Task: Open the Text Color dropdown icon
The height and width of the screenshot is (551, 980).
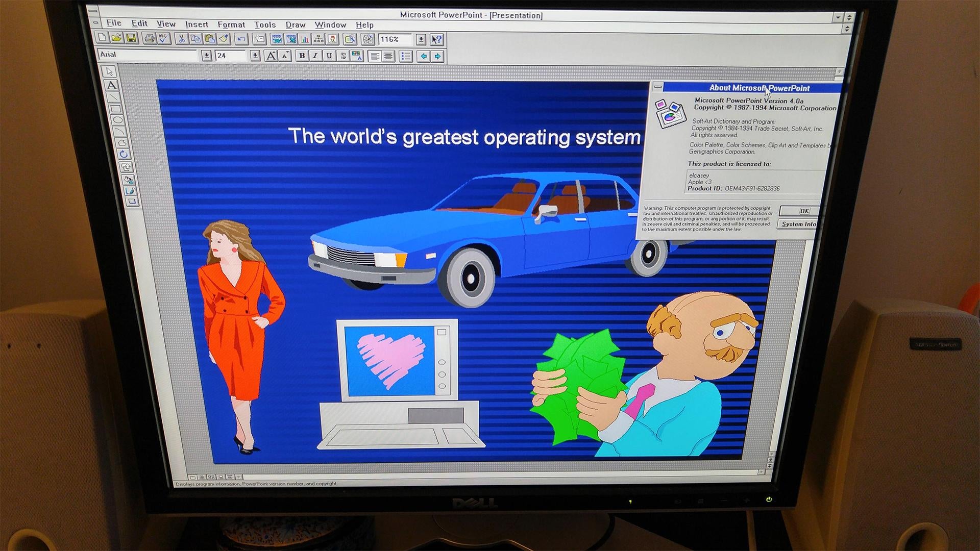Action: pos(357,56)
